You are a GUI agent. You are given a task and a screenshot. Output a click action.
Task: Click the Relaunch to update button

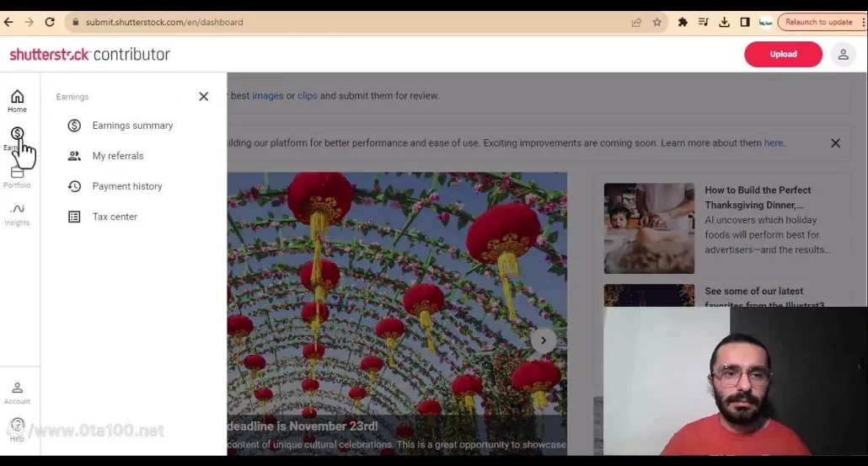point(818,22)
